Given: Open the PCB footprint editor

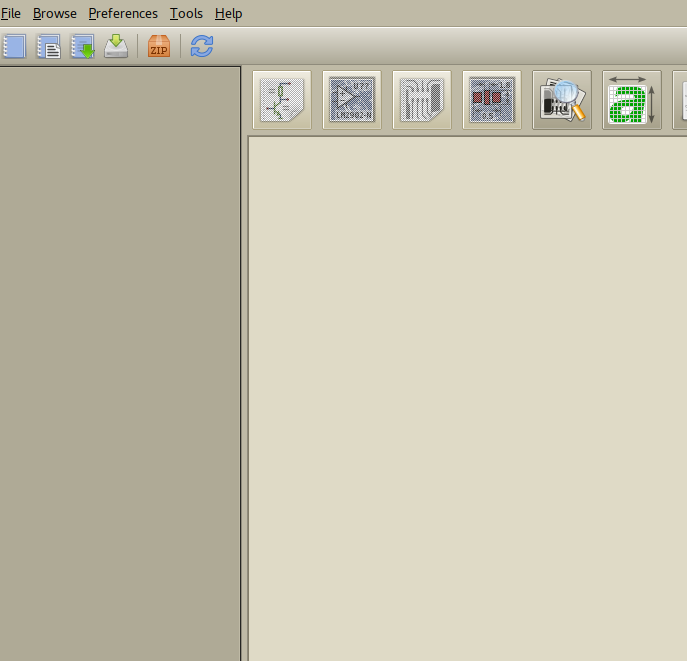Looking at the screenshot, I should coord(491,100).
